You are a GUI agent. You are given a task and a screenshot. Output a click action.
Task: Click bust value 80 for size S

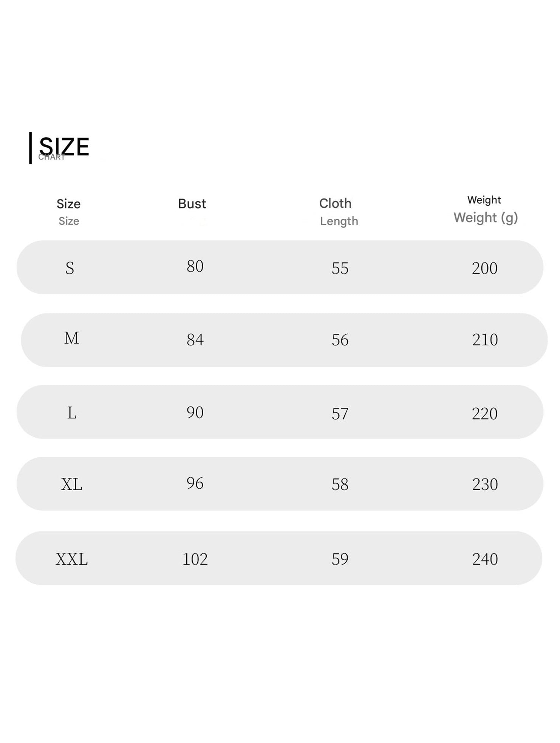(x=195, y=266)
